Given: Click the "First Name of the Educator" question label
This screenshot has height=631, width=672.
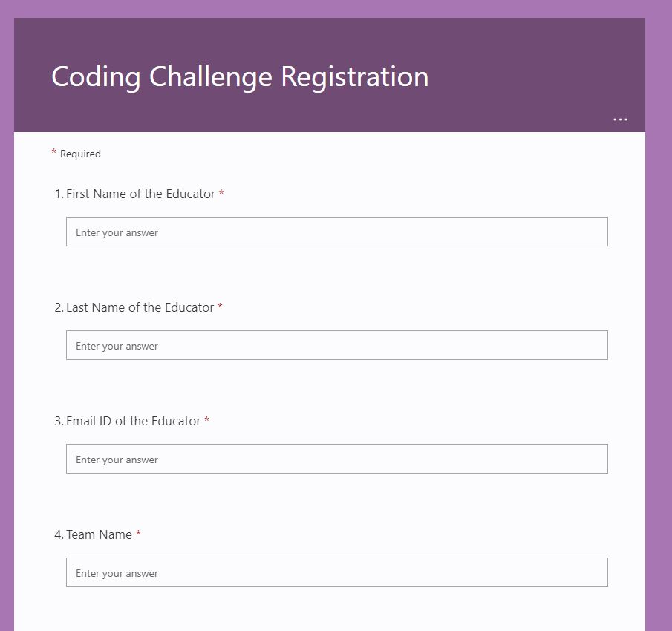Looking at the screenshot, I should [x=140, y=194].
